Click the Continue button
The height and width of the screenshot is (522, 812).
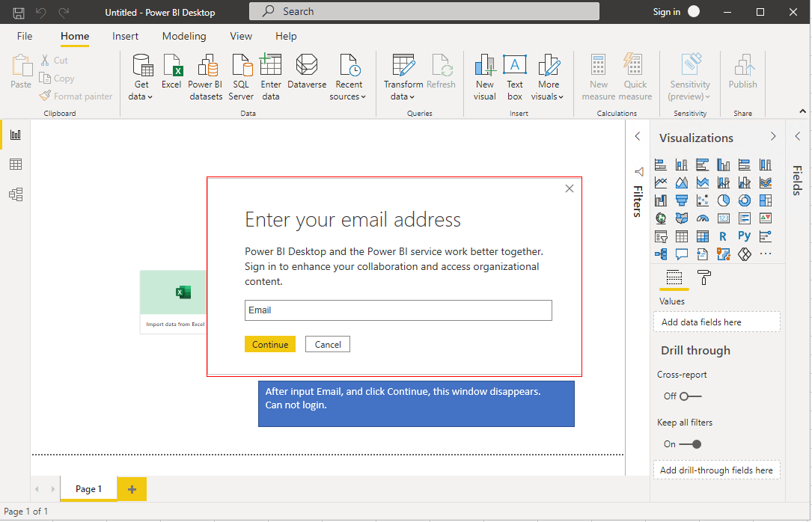pyautogui.click(x=270, y=345)
